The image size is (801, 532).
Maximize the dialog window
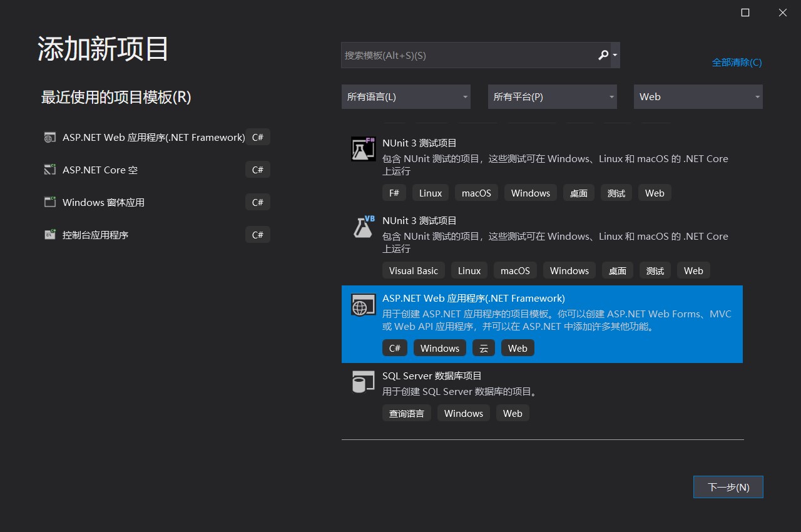point(745,13)
